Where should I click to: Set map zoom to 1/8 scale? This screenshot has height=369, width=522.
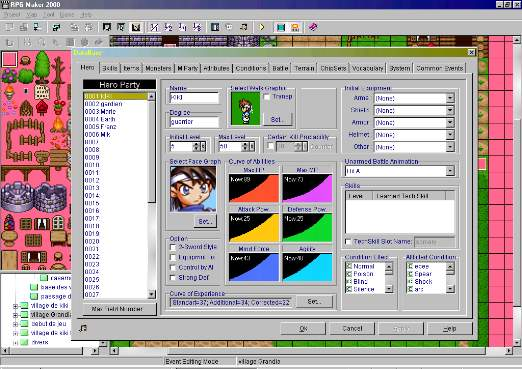click(x=197, y=27)
